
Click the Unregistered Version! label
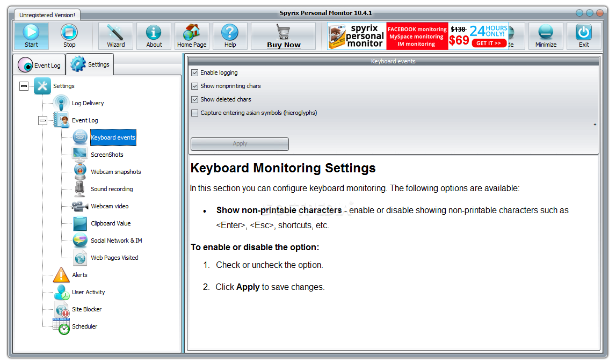click(x=47, y=15)
